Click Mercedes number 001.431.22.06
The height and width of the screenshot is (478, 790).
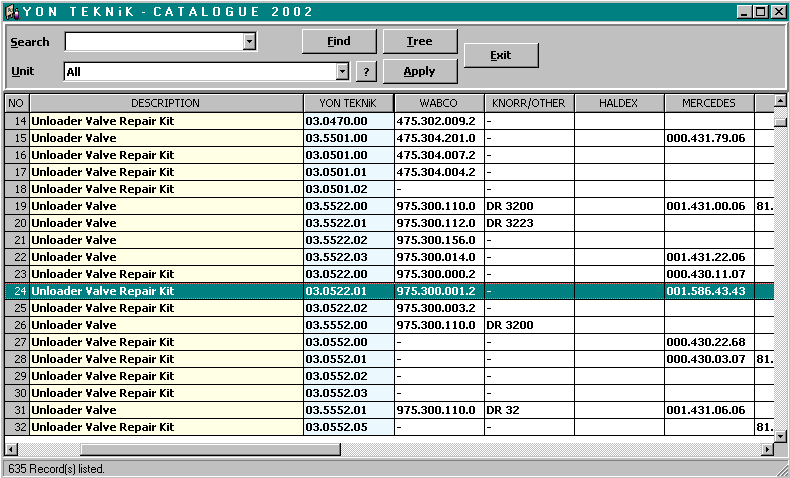point(705,257)
